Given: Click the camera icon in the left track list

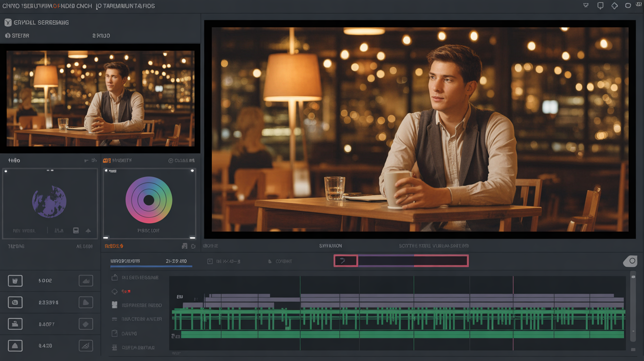Looking at the screenshot, I should pos(15,324).
